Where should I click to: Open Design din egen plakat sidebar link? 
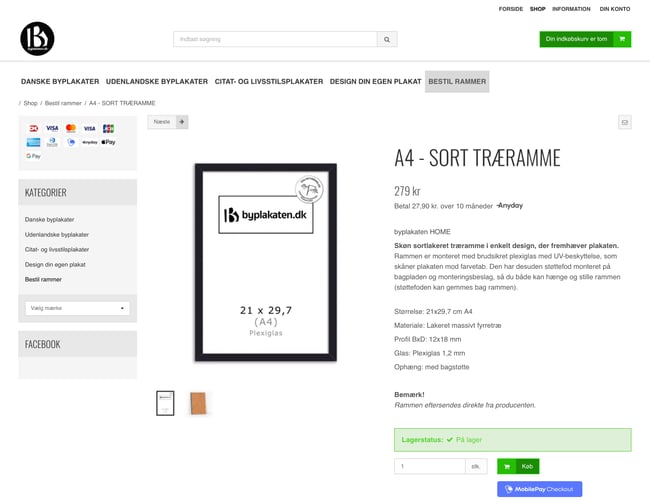click(55, 264)
